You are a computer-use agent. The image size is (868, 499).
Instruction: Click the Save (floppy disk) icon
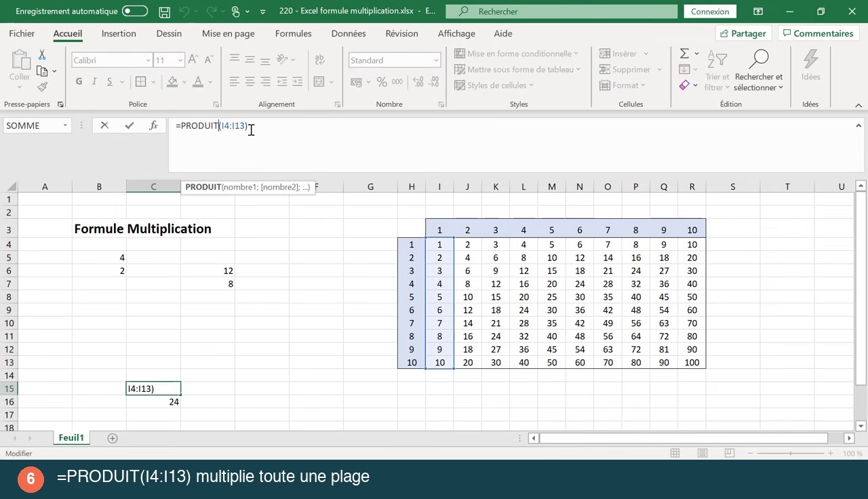click(x=164, y=12)
